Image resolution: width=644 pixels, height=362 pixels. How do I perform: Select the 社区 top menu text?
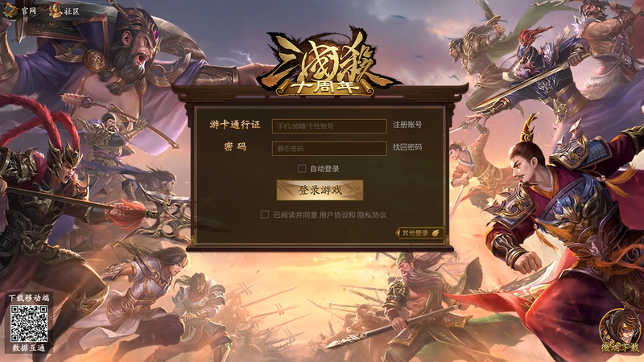coord(72,11)
